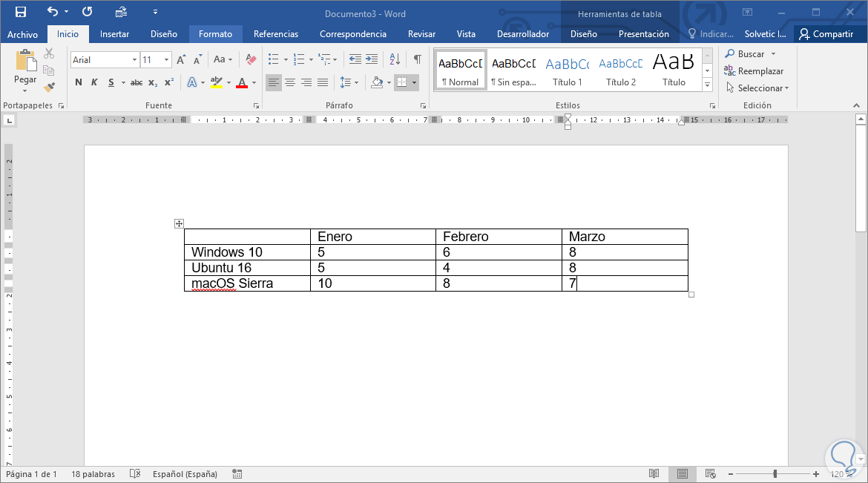The image size is (868, 483).
Task: Copy selection using the copy icon
Action: click(x=49, y=70)
